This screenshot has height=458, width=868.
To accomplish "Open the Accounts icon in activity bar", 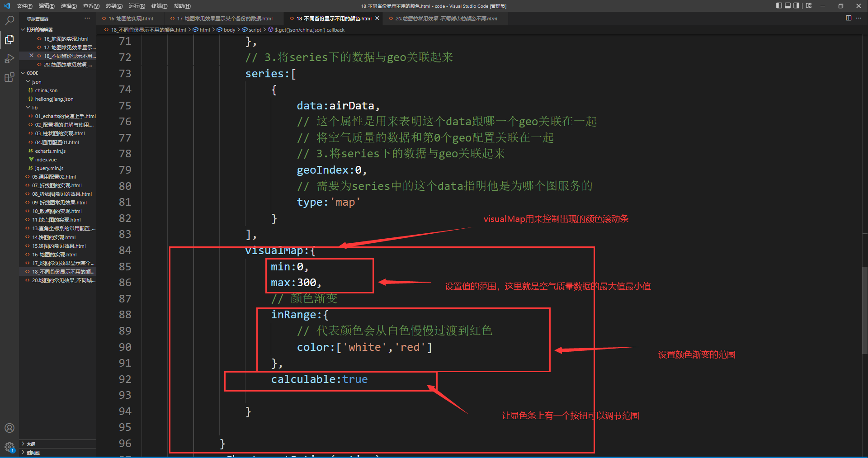I will coord(9,428).
